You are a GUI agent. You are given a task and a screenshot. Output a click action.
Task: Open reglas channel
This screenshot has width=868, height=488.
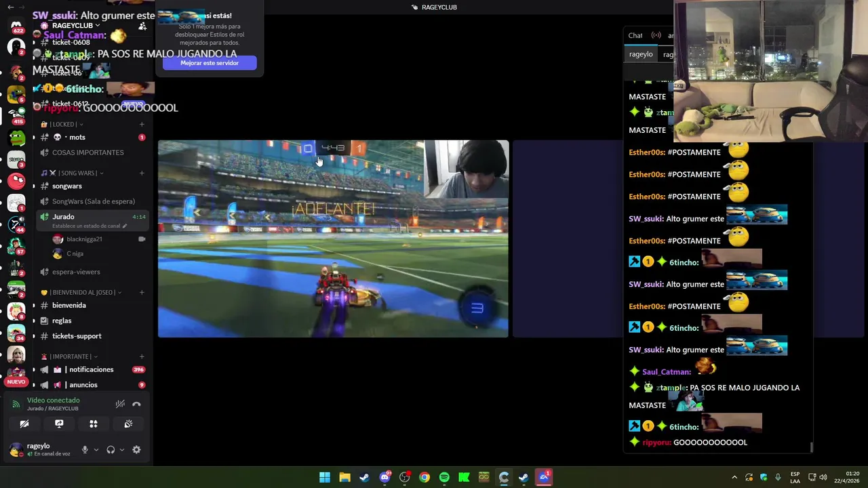coord(92,321)
